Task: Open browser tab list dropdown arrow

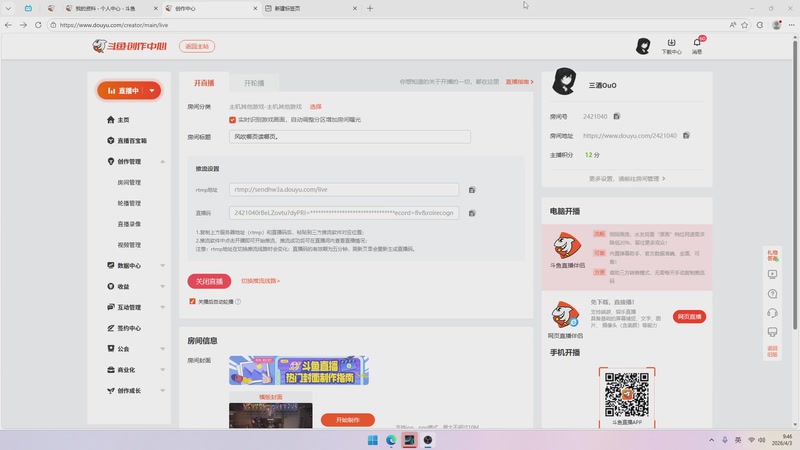Action: click(x=9, y=8)
